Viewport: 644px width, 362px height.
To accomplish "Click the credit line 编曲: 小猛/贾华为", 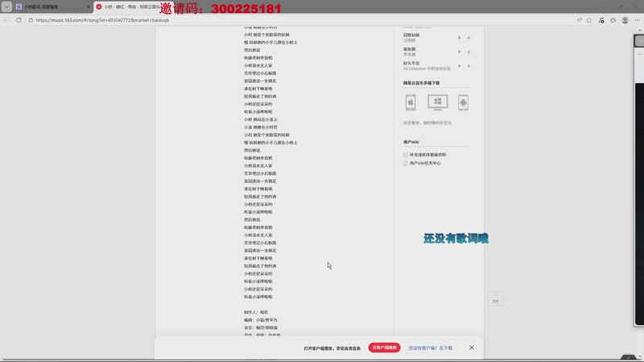I will 260,319.
